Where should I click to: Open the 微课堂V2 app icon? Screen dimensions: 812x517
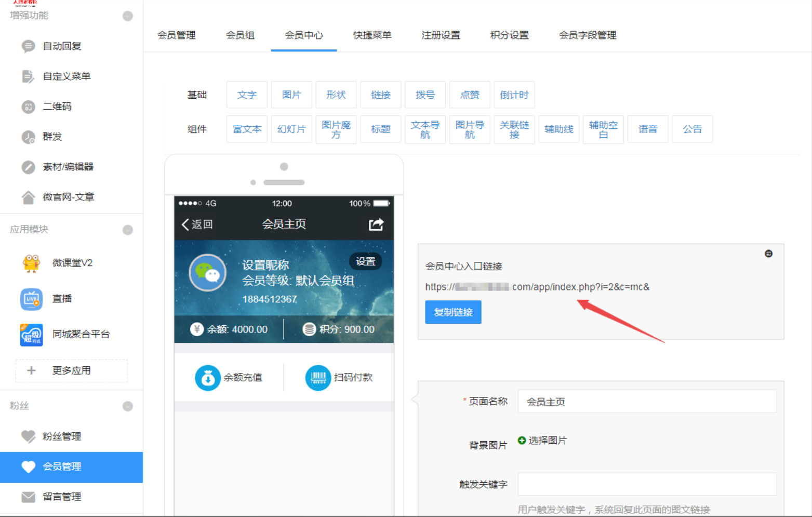coord(31,263)
